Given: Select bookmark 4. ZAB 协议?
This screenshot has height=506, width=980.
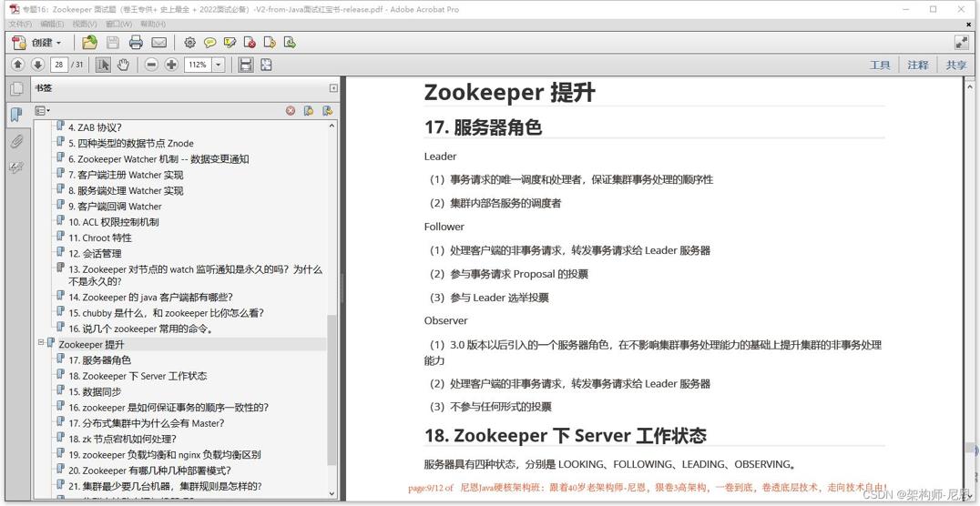Looking at the screenshot, I should (95, 127).
